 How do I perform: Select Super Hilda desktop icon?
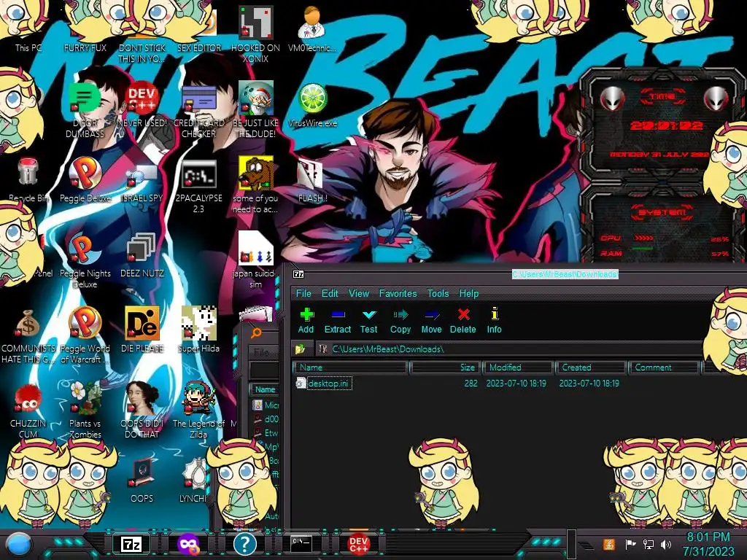198,330
